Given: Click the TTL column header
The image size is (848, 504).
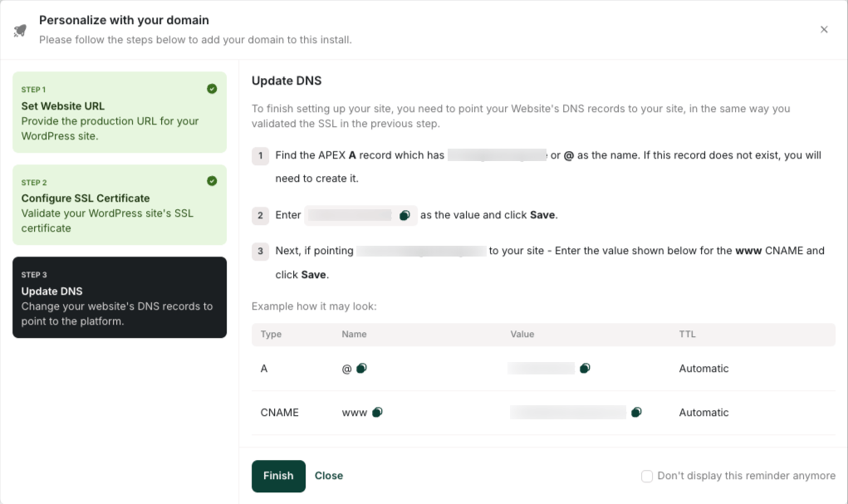Looking at the screenshot, I should 687,334.
